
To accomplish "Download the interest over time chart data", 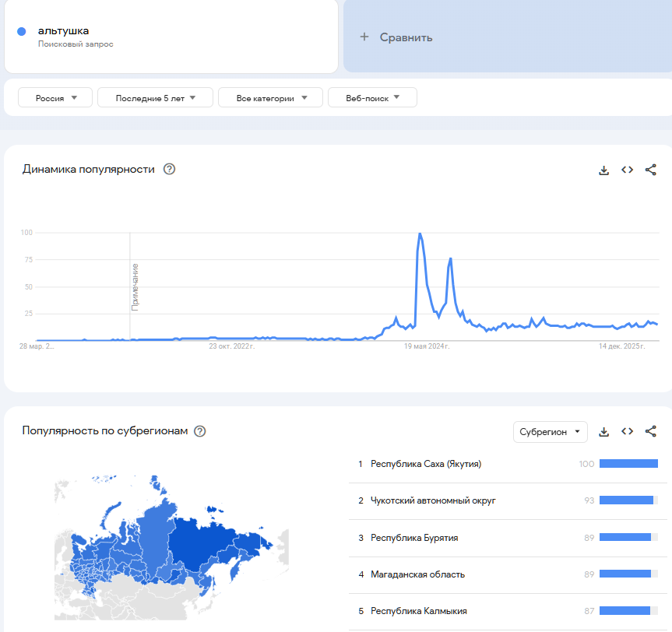I will click(603, 170).
